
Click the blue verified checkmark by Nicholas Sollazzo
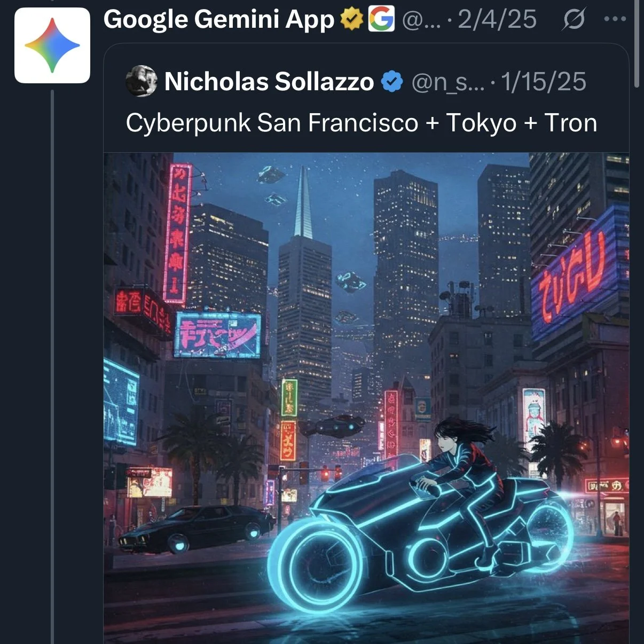click(x=392, y=82)
